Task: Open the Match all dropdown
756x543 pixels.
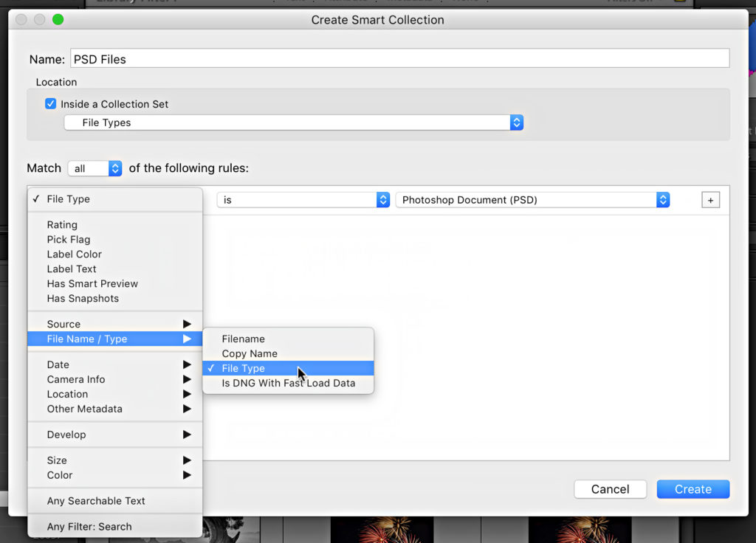Action: (x=95, y=168)
